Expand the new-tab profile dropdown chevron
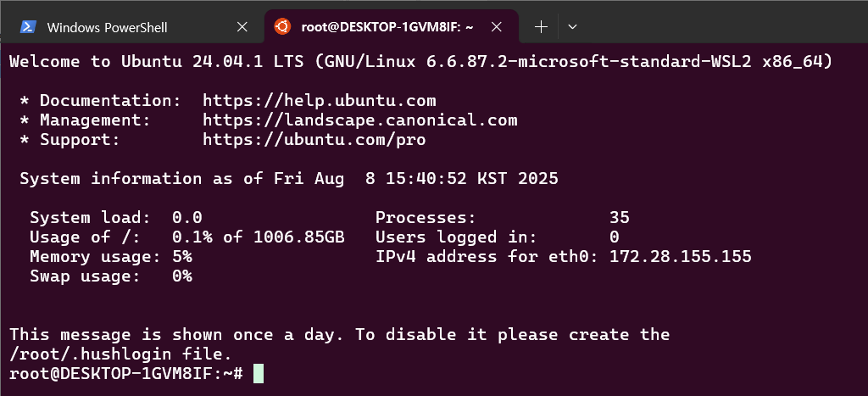 pyautogui.click(x=573, y=26)
